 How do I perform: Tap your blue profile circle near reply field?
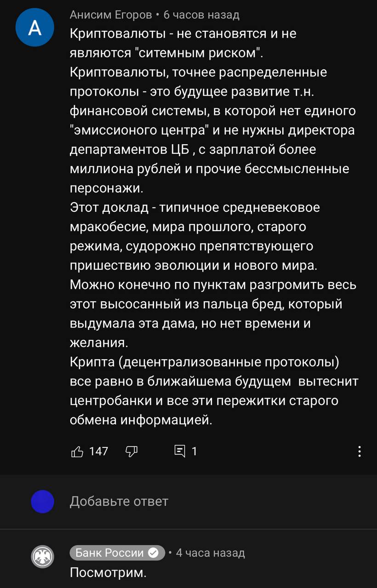[x=42, y=501]
